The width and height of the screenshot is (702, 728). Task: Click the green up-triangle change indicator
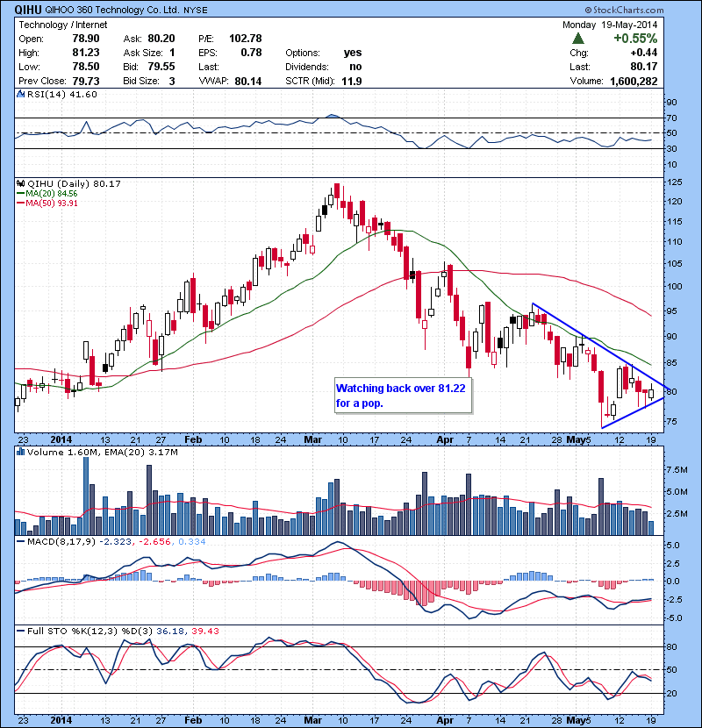point(578,39)
